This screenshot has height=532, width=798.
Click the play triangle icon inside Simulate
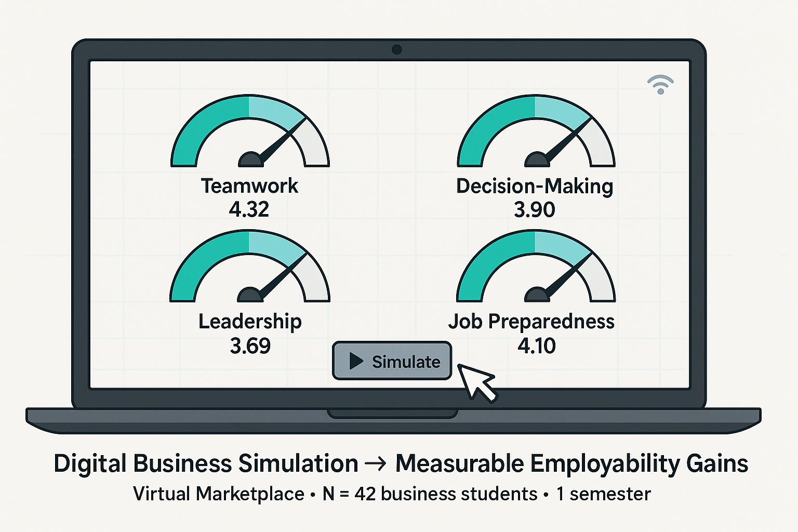[x=356, y=361]
